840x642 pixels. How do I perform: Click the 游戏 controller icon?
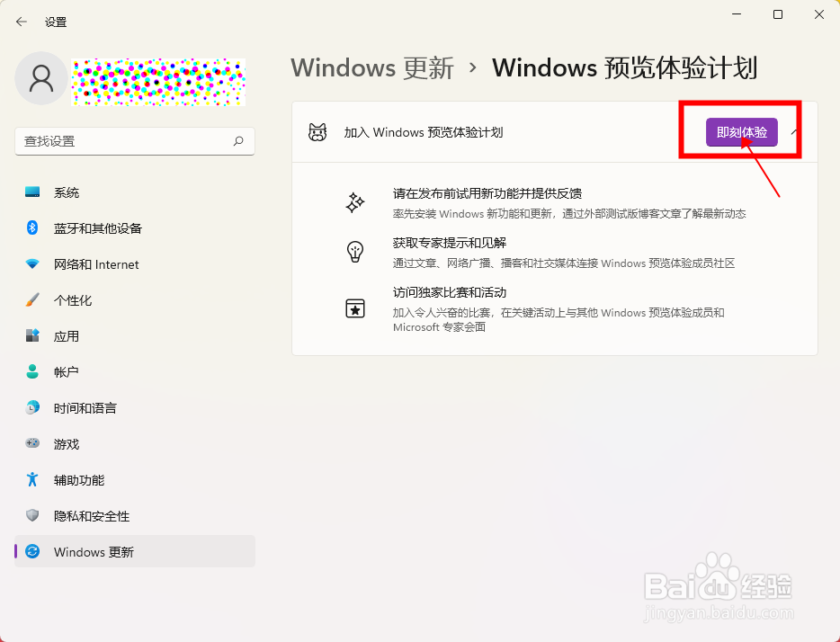tap(32, 443)
